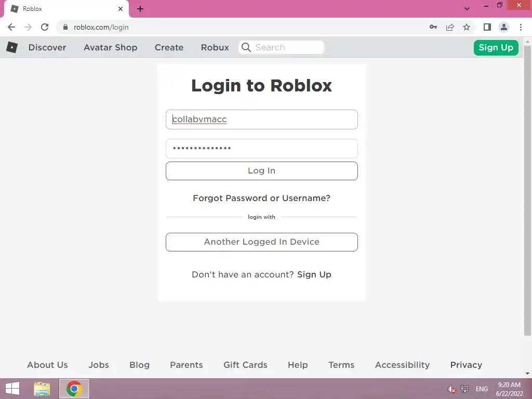
Task: Focus the username field collabvmacc
Action: pos(262,119)
